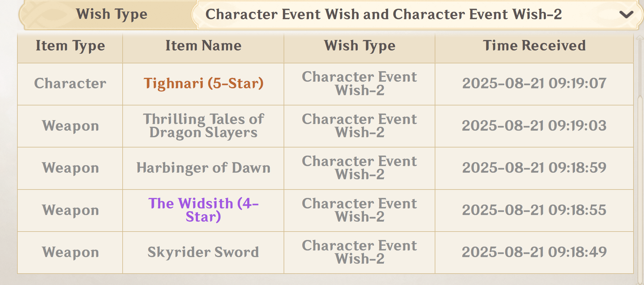Viewport: 644px width, 285px height.
Task: Click the 09:18:49 timestamp cell
Action: [x=534, y=252]
